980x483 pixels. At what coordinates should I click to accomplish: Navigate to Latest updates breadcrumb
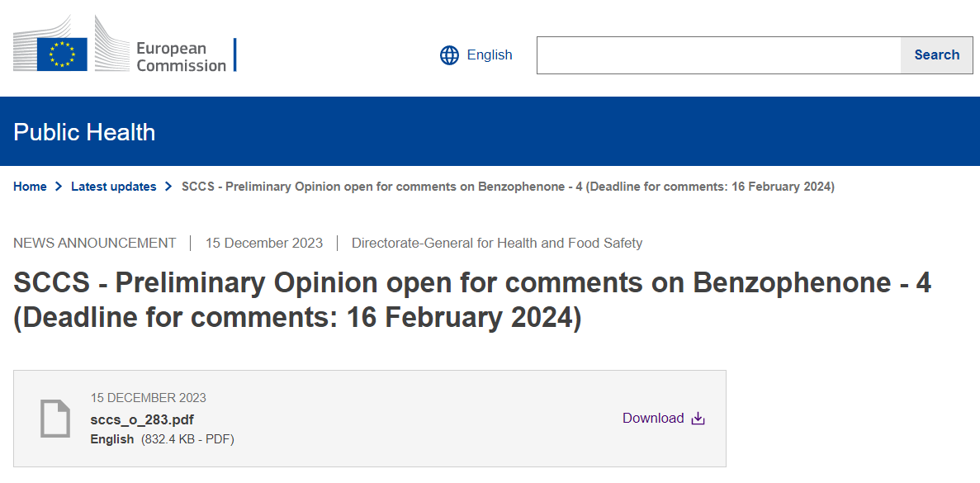coord(113,187)
